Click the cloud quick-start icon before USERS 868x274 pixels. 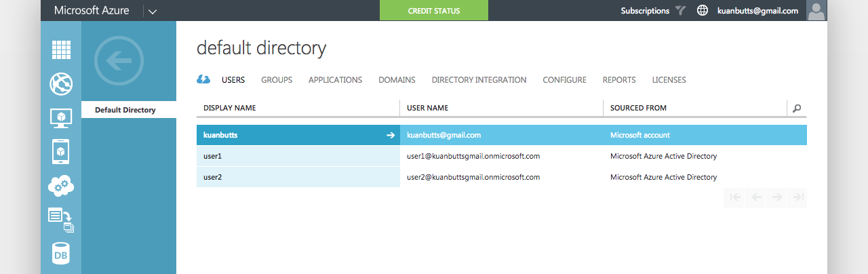point(203,79)
